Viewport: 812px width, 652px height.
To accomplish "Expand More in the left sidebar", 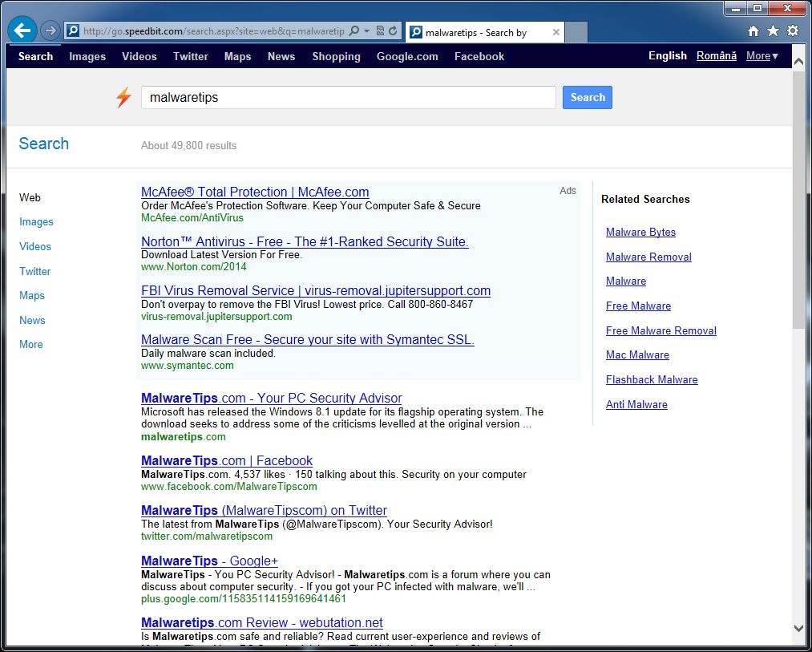I will pos(31,345).
